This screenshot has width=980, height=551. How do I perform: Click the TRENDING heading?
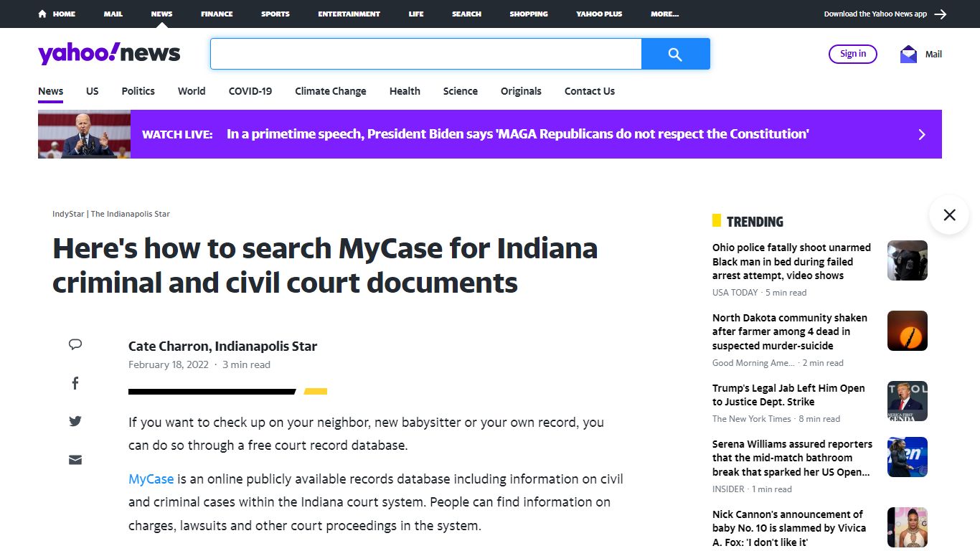(x=755, y=222)
